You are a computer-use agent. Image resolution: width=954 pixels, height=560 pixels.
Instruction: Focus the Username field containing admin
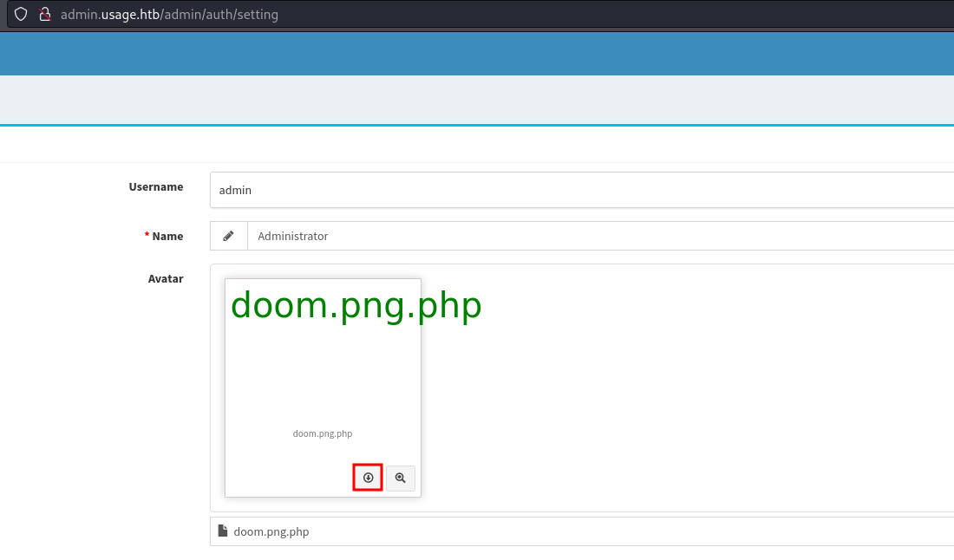(x=581, y=190)
